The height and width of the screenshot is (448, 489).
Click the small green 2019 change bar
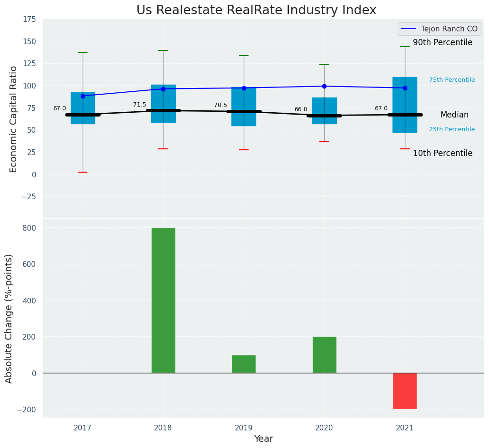244,364
